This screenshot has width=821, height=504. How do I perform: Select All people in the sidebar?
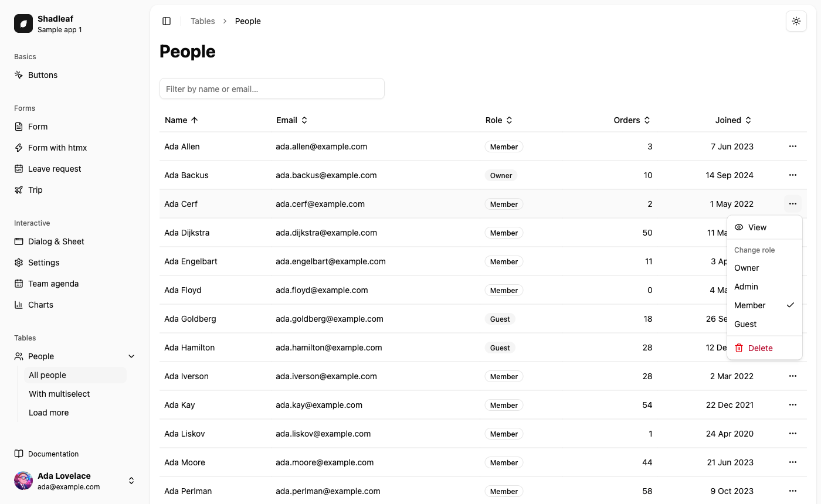(x=75, y=375)
